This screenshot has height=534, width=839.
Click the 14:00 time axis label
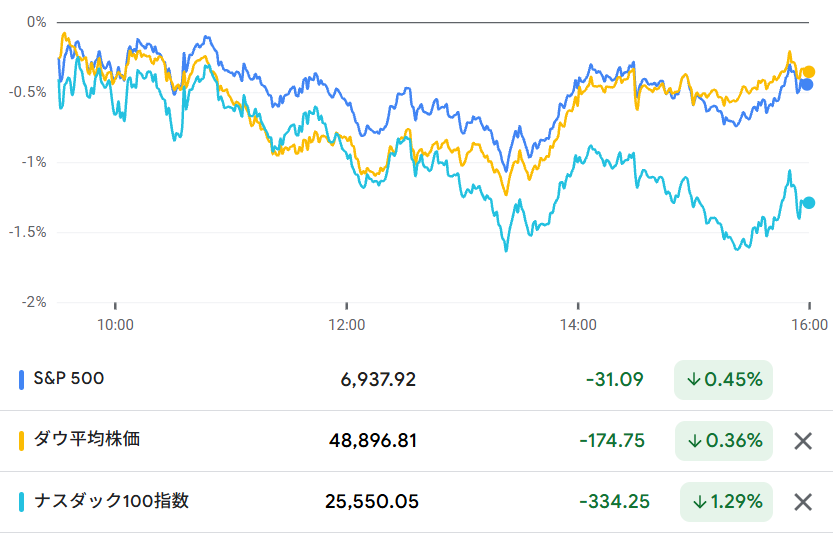[x=578, y=325]
